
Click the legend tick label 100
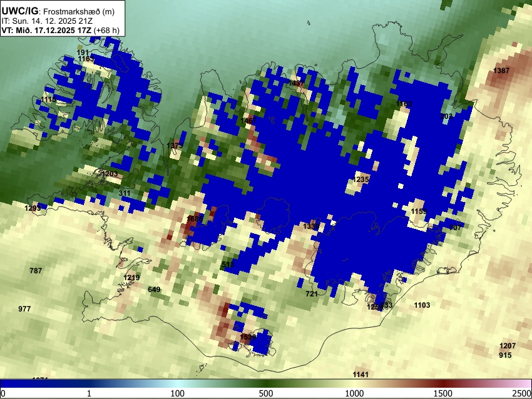click(178, 393)
